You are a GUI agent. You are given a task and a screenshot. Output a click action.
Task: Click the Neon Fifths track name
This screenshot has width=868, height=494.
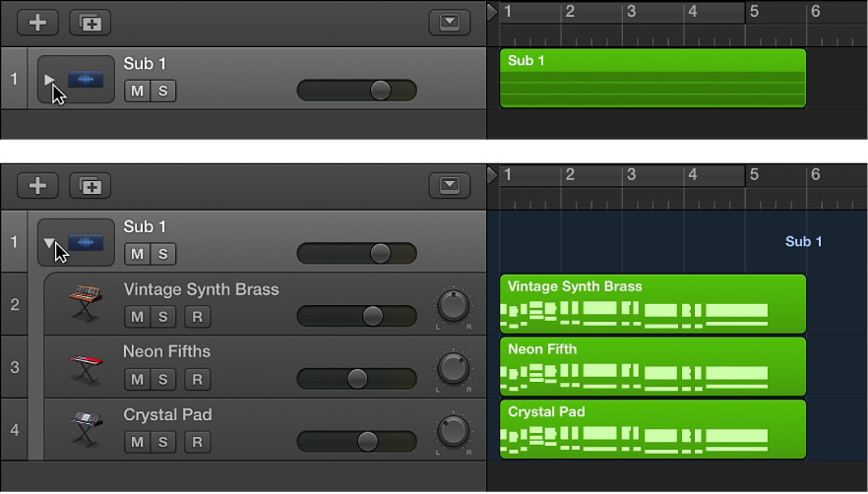(x=166, y=351)
